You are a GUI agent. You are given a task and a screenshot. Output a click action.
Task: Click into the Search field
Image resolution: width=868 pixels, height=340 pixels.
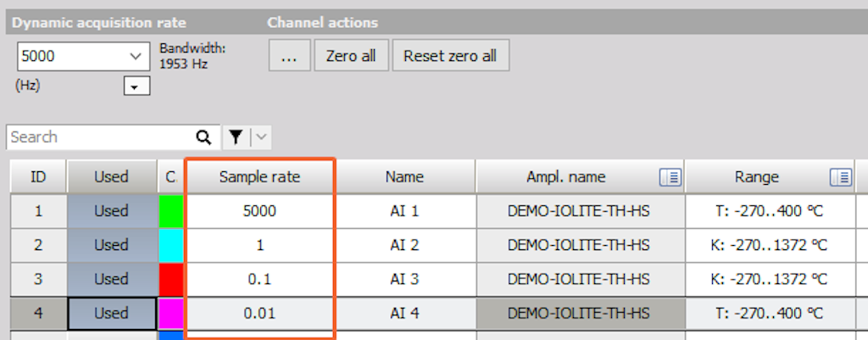pyautogui.click(x=103, y=137)
